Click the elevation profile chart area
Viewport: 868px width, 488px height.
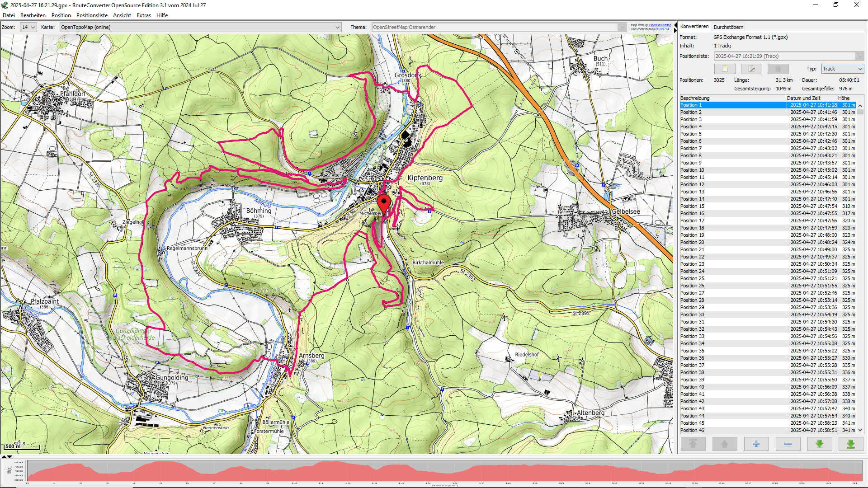[x=445, y=471]
